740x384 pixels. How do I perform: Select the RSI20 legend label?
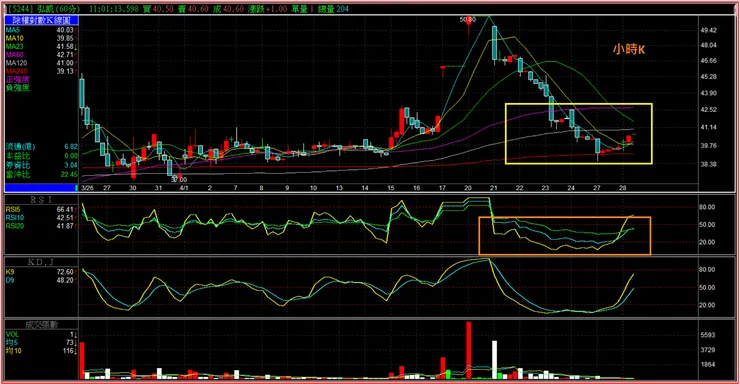tap(15, 226)
